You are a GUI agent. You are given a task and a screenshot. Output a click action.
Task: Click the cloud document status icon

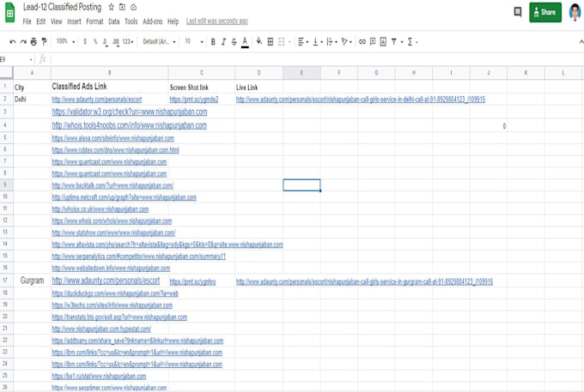pos(133,7)
